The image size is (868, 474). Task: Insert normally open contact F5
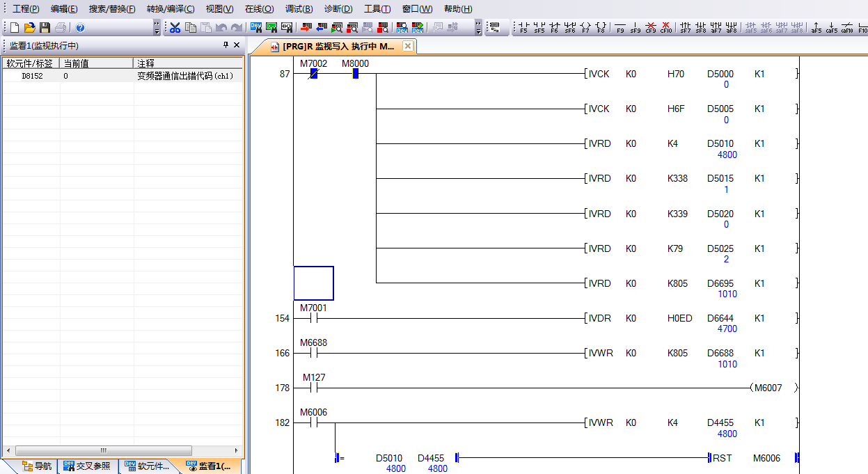[x=523, y=28]
